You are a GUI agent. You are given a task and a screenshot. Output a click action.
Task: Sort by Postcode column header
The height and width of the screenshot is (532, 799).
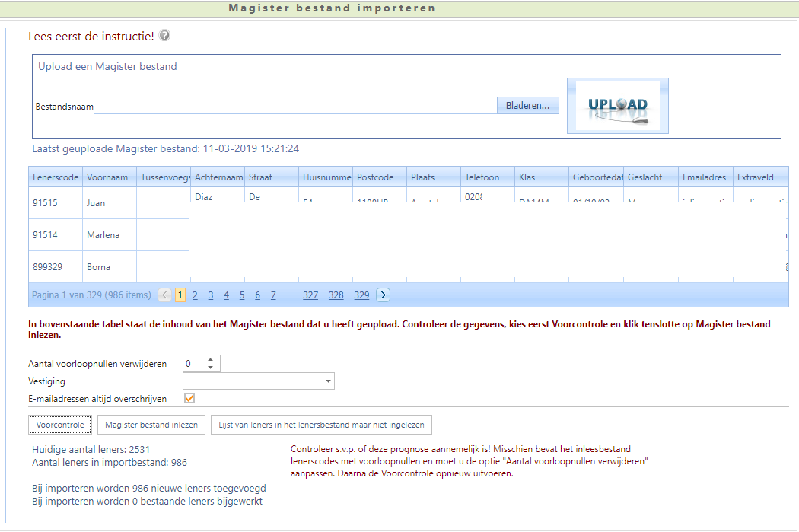380,177
